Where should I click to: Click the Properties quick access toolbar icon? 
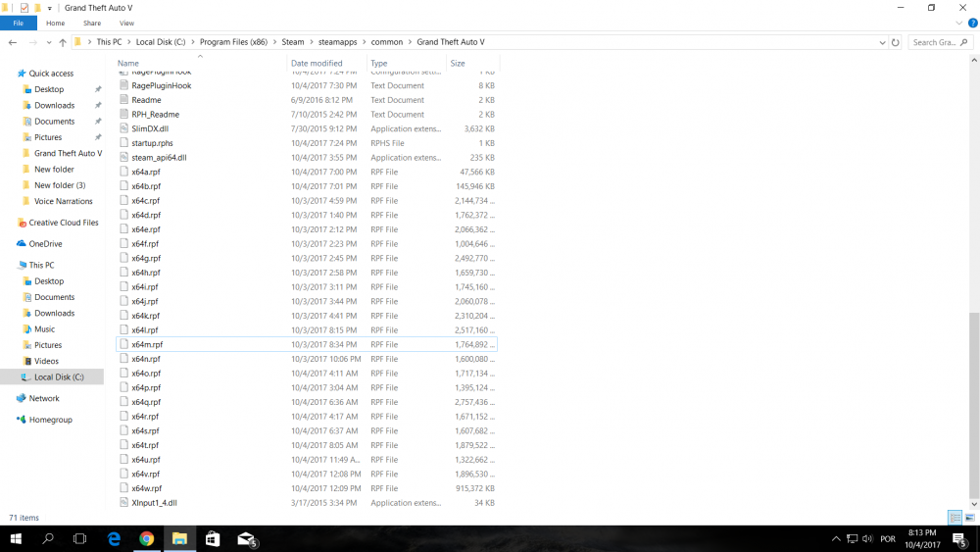(24, 8)
